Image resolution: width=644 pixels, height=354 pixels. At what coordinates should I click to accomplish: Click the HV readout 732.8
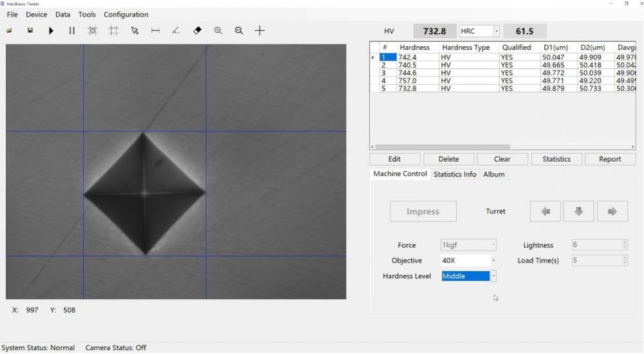[x=435, y=31]
